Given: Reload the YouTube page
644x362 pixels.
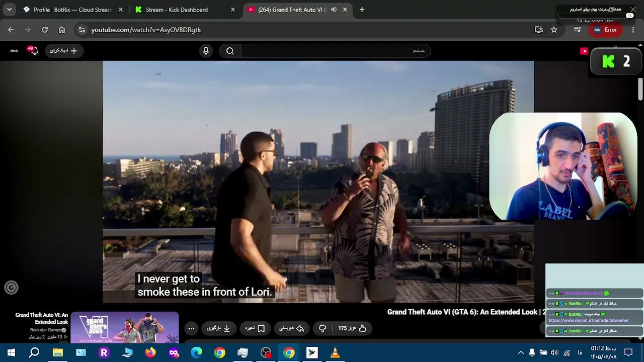Looking at the screenshot, I should pyautogui.click(x=45, y=30).
